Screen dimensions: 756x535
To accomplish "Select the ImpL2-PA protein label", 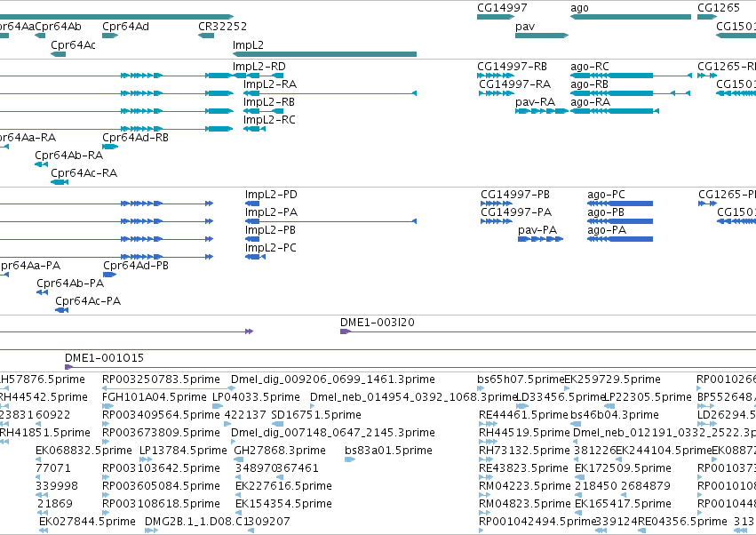I will coord(271,212).
